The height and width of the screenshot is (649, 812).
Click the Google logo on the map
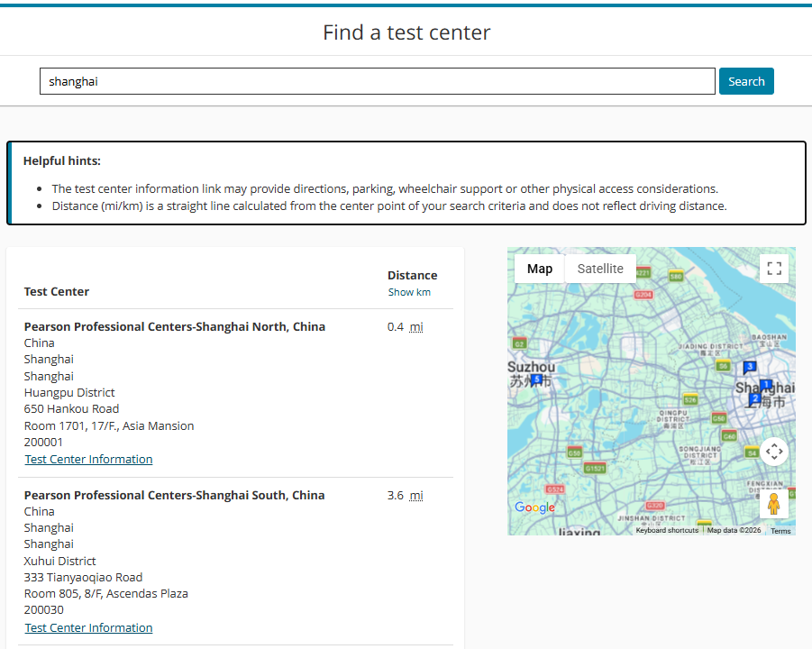pyautogui.click(x=534, y=507)
